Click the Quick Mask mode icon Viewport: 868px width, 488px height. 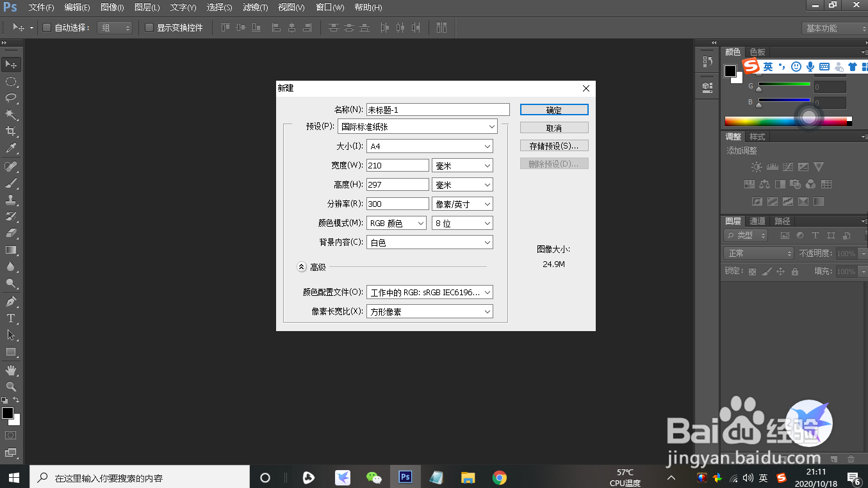point(11,435)
